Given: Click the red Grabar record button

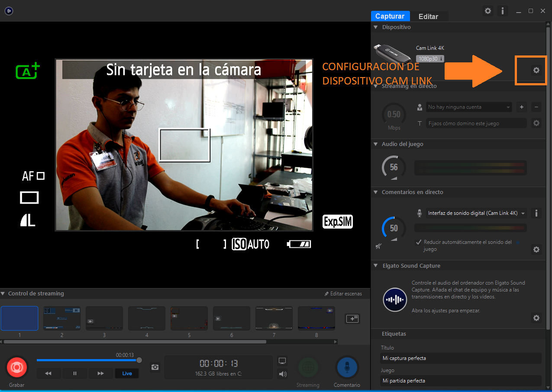Looking at the screenshot, I should coord(16,367).
